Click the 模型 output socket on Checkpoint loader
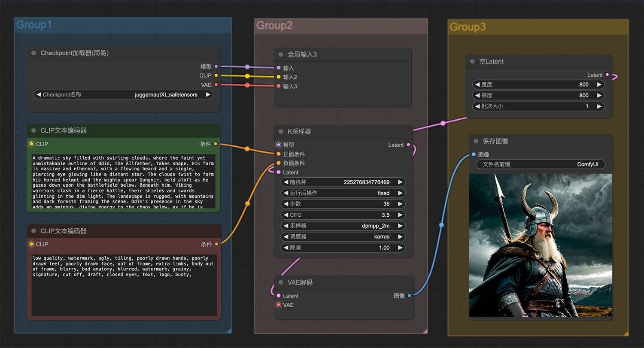Image resolution: width=644 pixels, height=348 pixels. coord(216,67)
